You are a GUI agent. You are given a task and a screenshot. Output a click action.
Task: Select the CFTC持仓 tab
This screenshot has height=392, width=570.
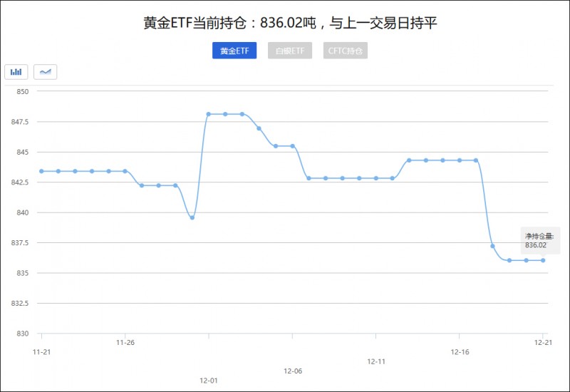[x=346, y=51]
